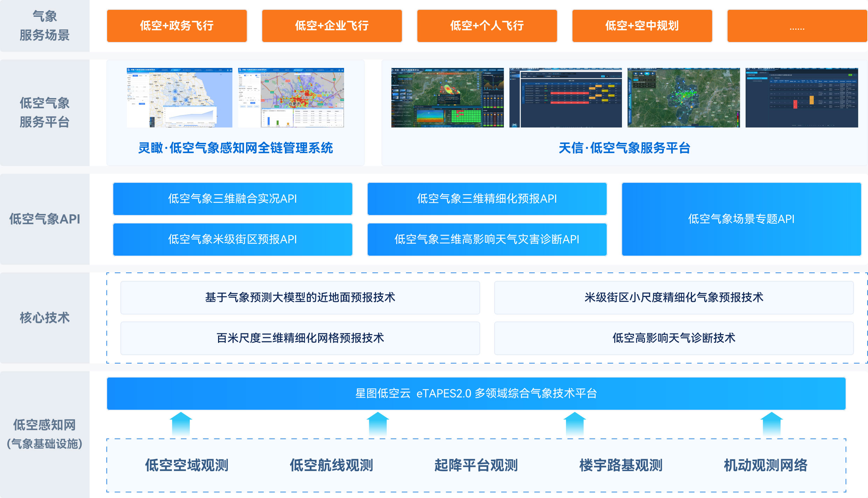Viewport: 868px width, 498px height.
Task: Click the 低空+政务飞行 orange button
Action: 177,26
